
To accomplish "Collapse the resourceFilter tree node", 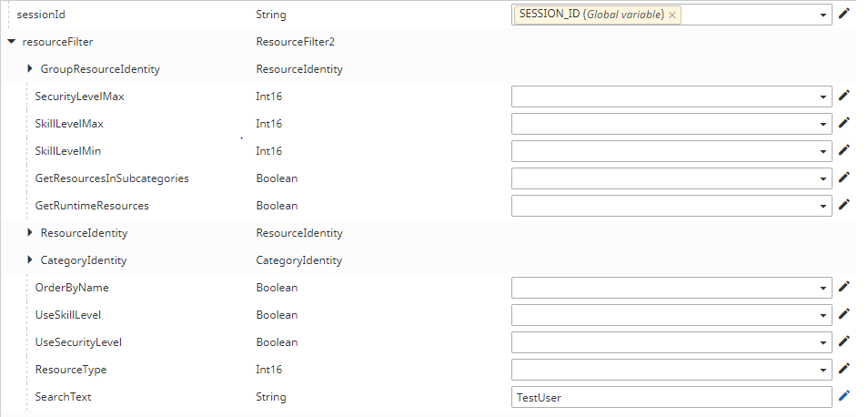I will (x=11, y=42).
